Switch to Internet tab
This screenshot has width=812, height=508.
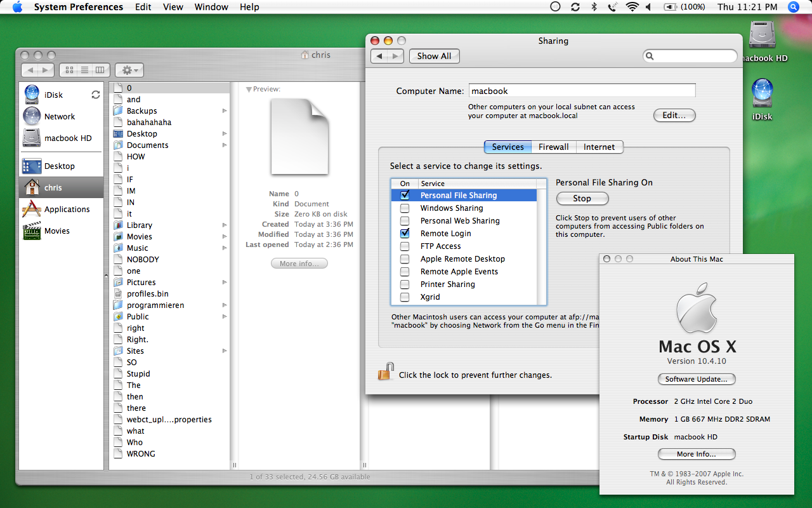(x=599, y=147)
